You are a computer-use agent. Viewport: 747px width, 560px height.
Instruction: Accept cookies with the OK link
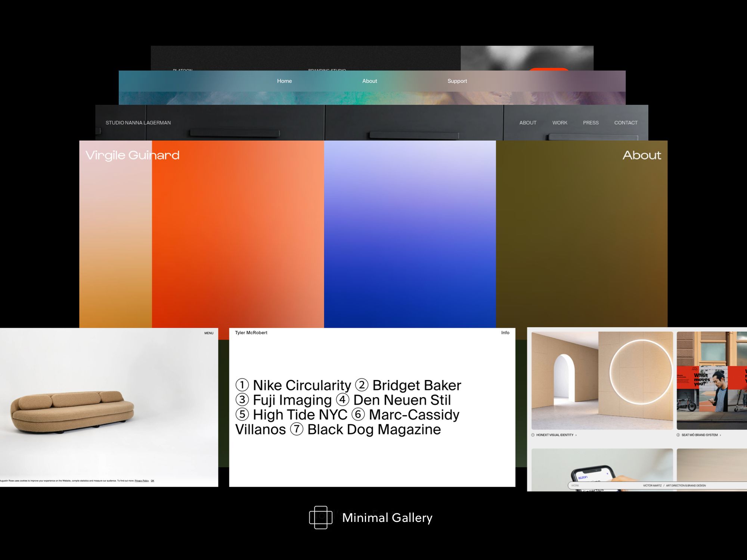tap(152, 481)
